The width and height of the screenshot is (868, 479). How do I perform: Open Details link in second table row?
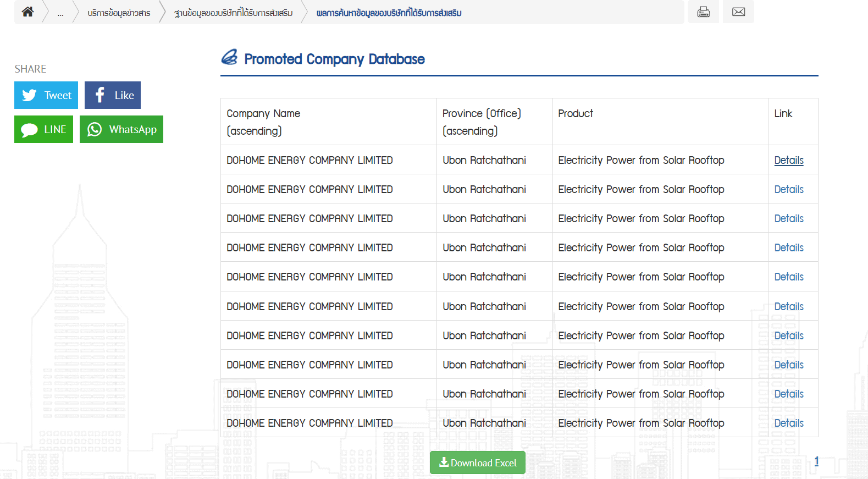click(788, 189)
